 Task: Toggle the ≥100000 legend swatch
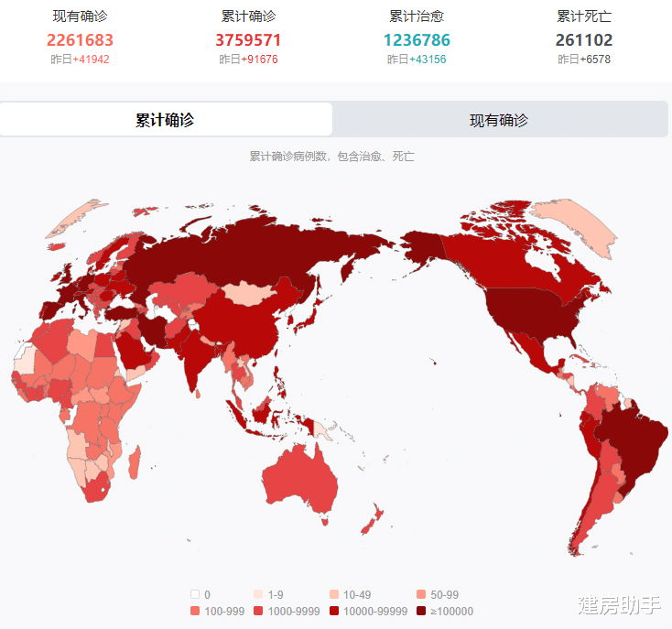(x=421, y=611)
